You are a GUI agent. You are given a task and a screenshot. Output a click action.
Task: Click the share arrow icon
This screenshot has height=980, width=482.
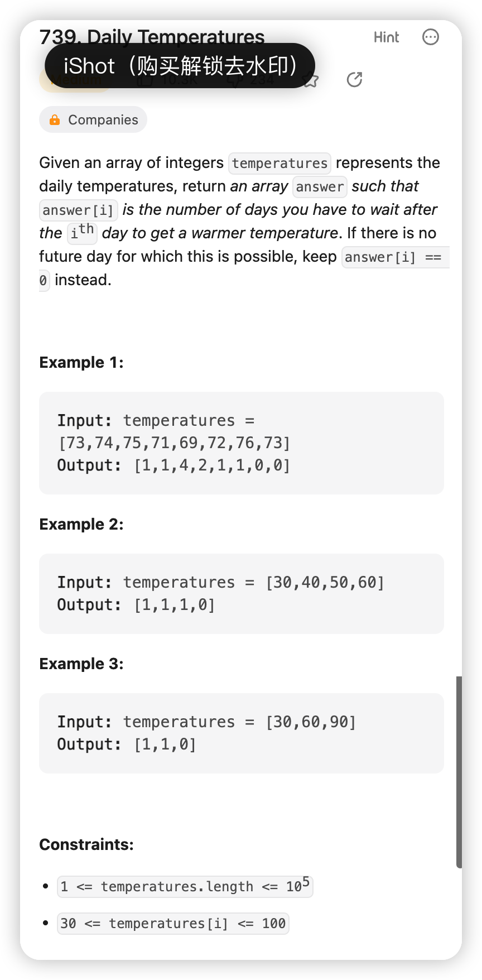click(x=354, y=80)
